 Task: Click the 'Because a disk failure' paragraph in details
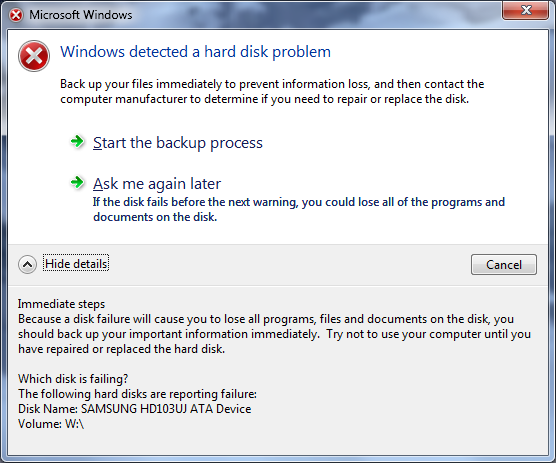pos(274,334)
